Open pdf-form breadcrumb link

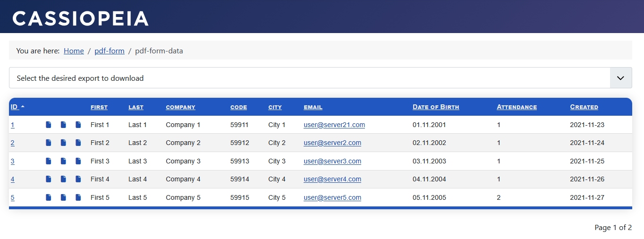pos(110,51)
